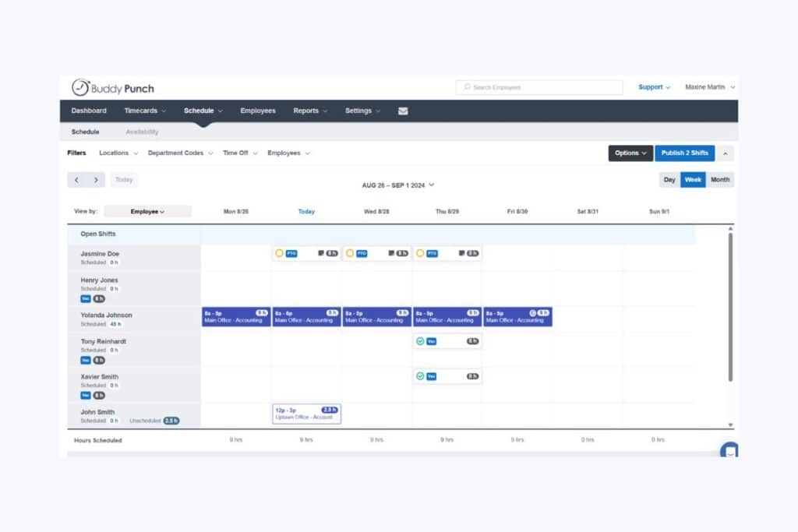This screenshot has width=798, height=532.
Task: Go to previous week with left arrow
Action: pos(76,180)
